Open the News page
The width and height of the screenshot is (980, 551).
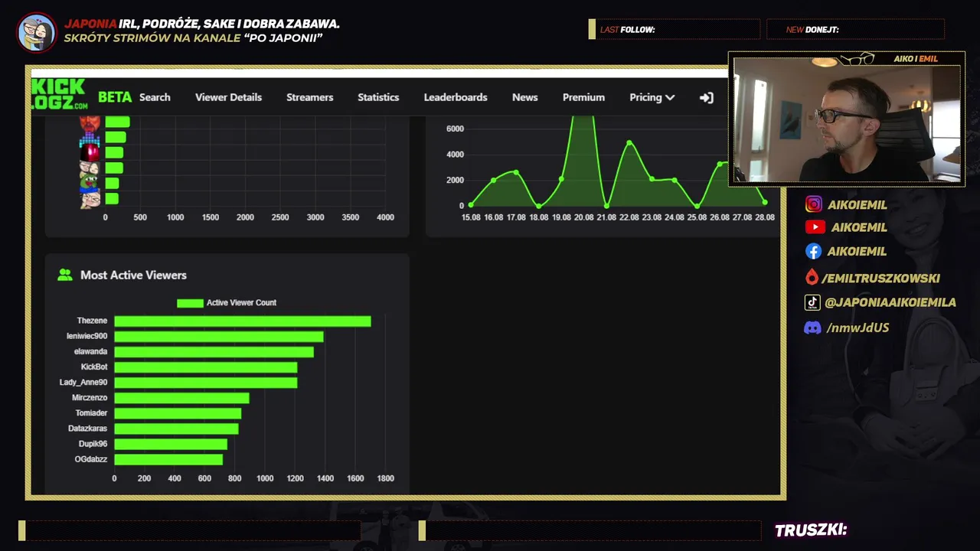(x=524, y=97)
